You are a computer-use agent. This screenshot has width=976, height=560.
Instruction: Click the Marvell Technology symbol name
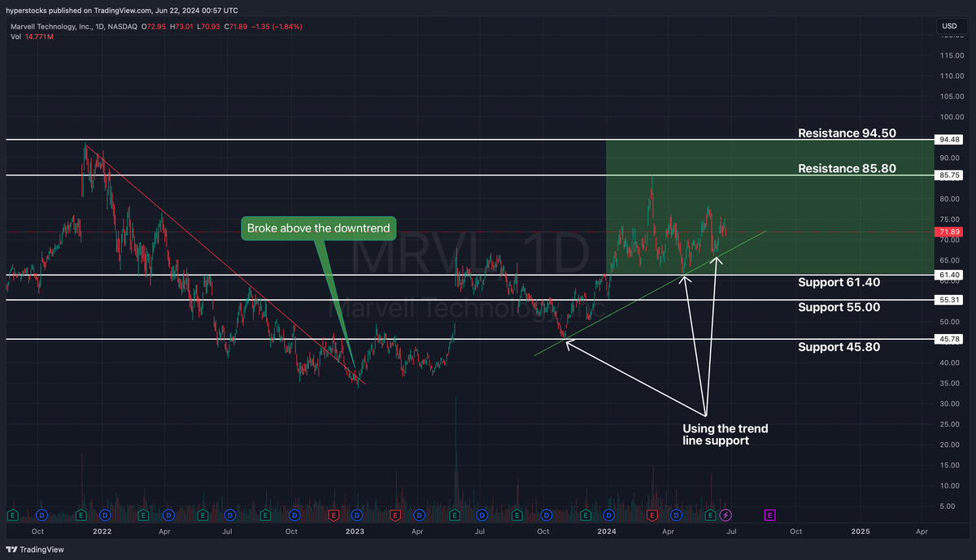tap(50, 27)
